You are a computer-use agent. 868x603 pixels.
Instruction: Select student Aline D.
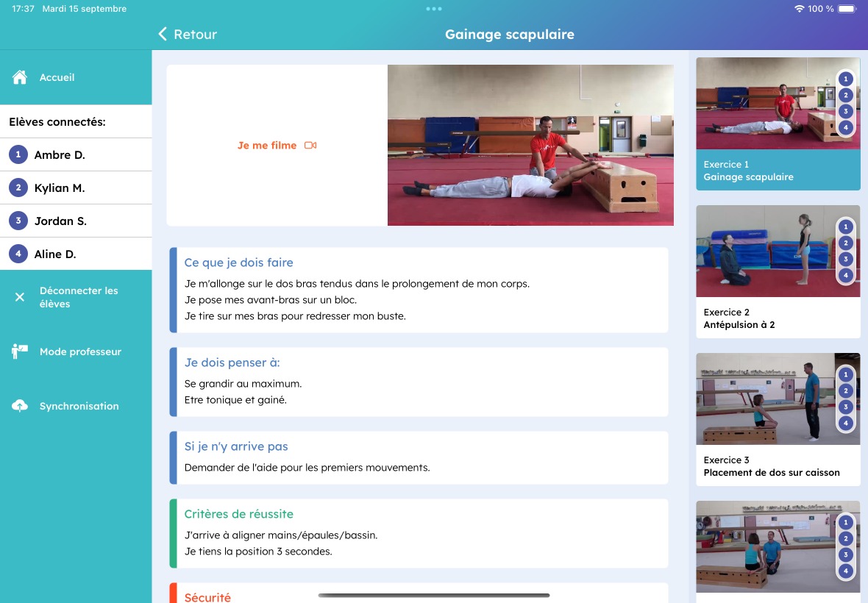(76, 254)
